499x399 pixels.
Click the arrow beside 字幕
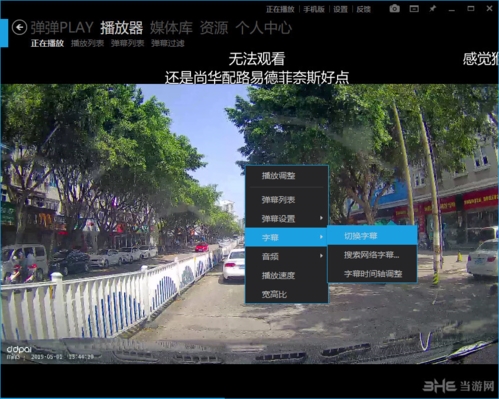321,237
